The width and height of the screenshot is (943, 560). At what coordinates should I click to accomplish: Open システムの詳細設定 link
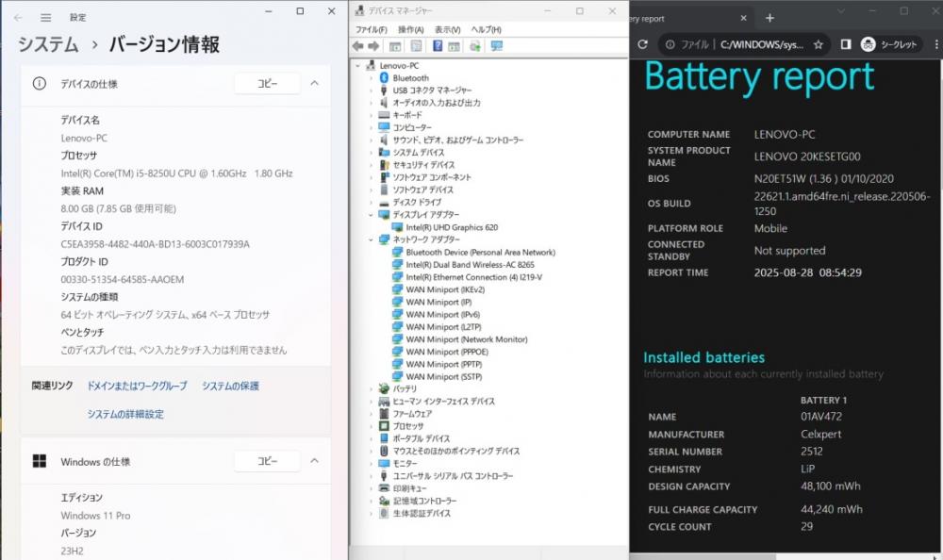click(x=125, y=415)
